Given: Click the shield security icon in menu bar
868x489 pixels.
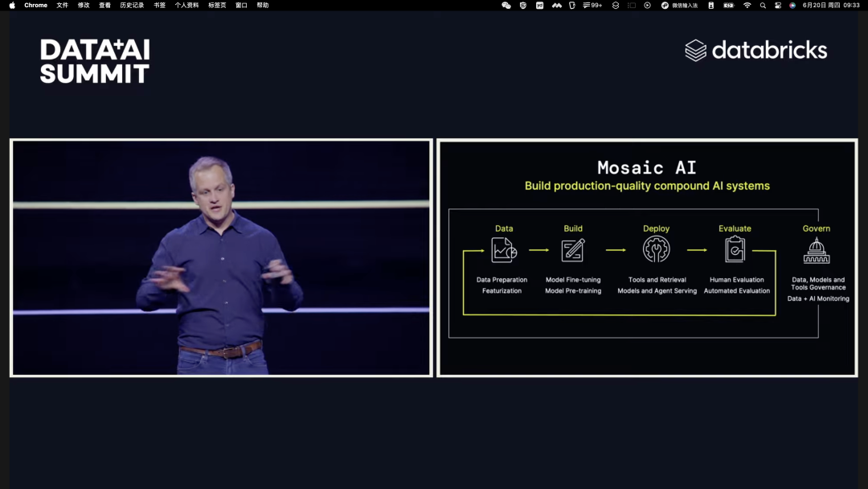Looking at the screenshot, I should tap(523, 6).
